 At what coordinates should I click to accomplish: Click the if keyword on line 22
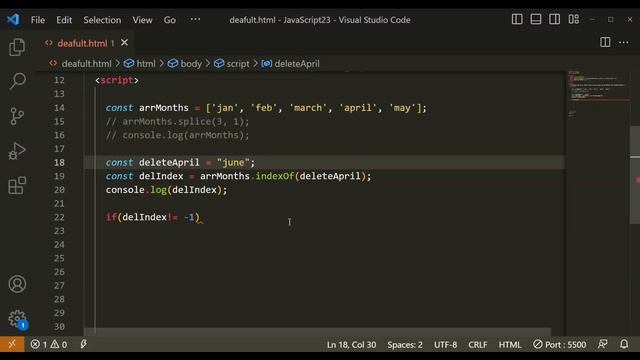[111, 217]
